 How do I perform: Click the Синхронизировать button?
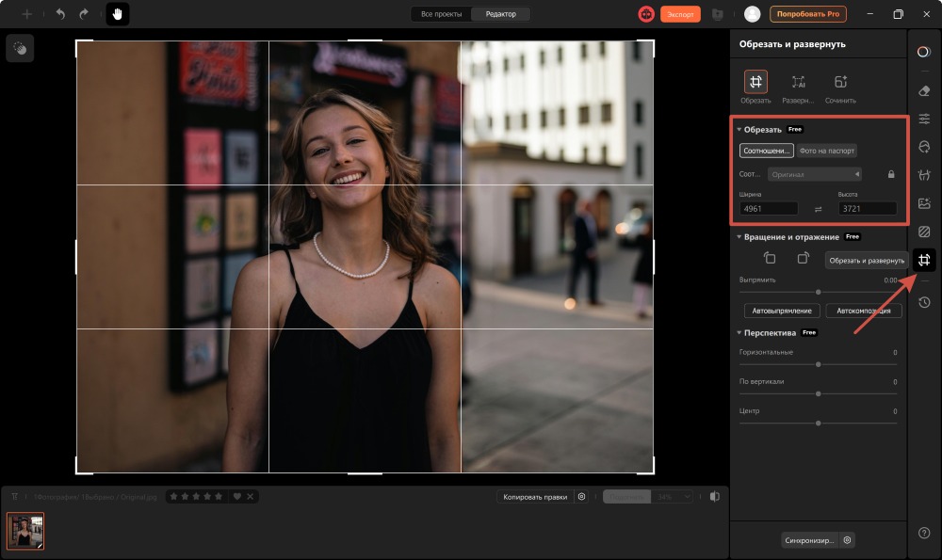(809, 540)
